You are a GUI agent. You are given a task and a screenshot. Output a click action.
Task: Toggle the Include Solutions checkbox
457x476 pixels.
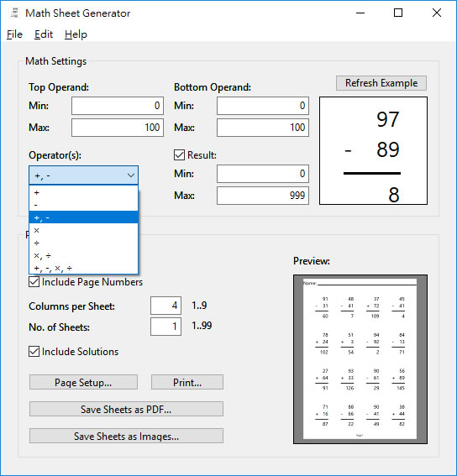coord(34,352)
